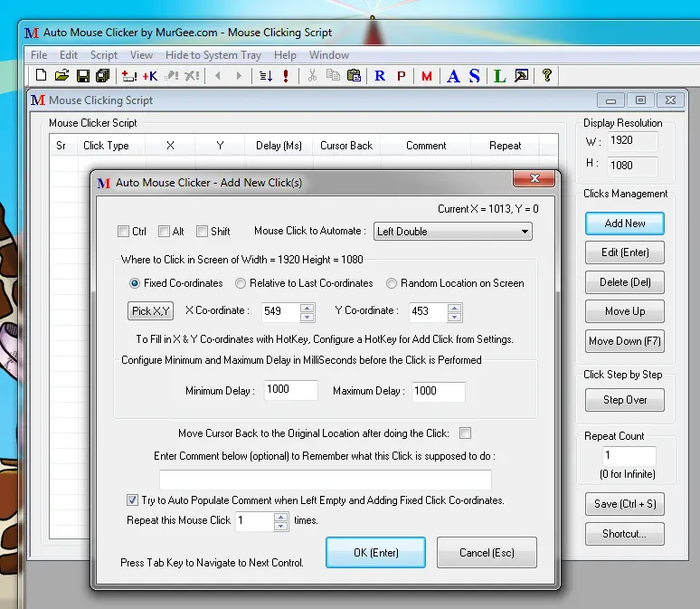Click the blue A toolbar icon
The height and width of the screenshot is (609, 700).
click(453, 76)
